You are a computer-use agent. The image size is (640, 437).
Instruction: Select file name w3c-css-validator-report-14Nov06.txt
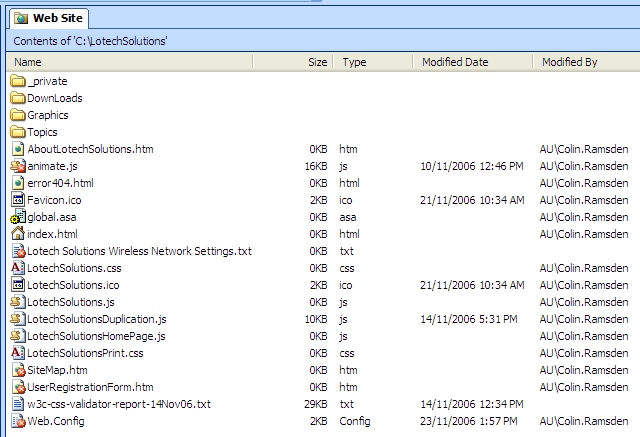click(x=119, y=404)
